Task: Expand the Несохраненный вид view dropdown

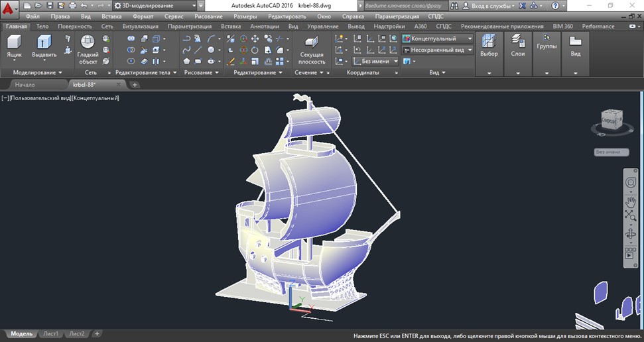Action: click(x=438, y=50)
